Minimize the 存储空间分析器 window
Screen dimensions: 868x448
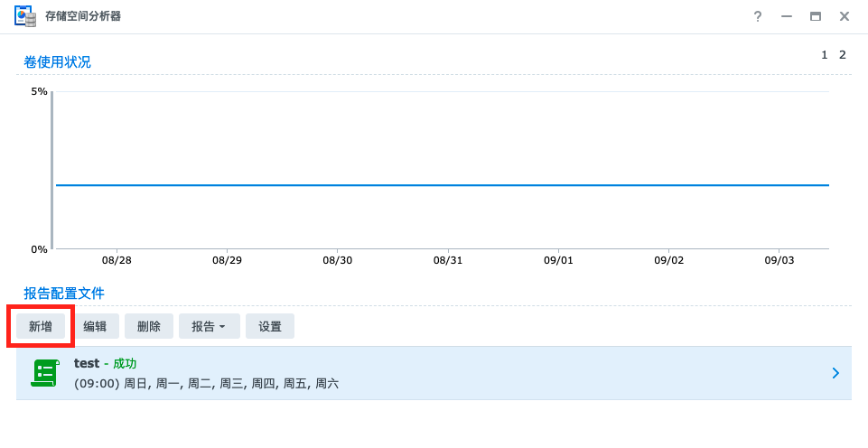coord(787,16)
